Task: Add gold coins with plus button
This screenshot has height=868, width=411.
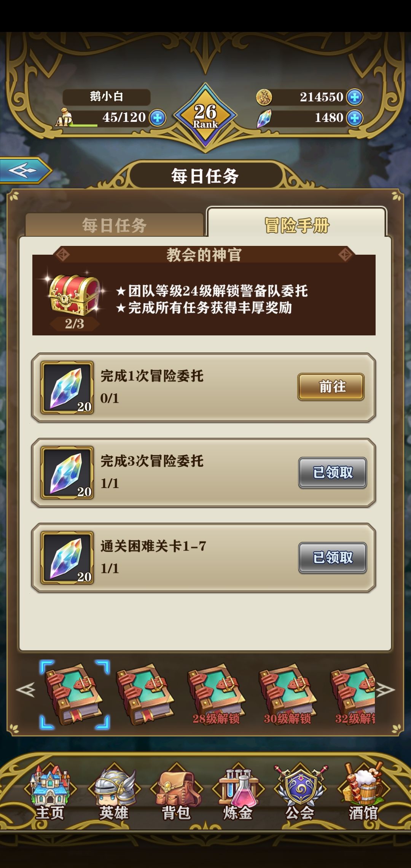Action: [x=355, y=97]
